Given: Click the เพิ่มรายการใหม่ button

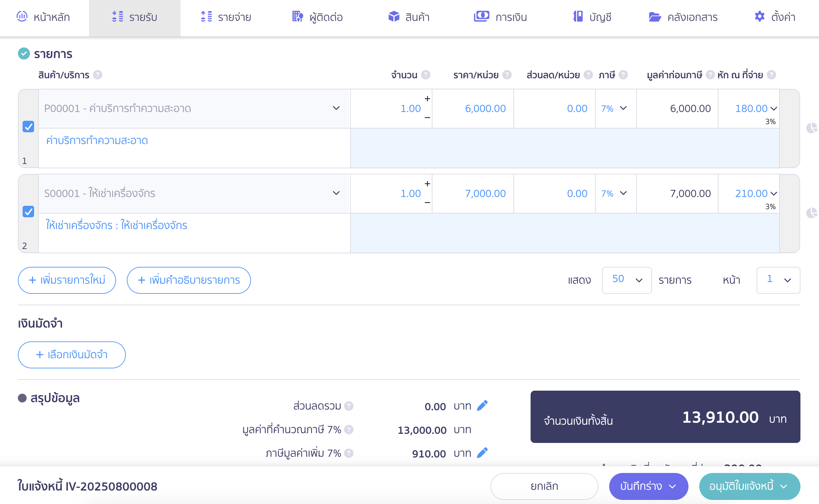Looking at the screenshot, I should 67,280.
